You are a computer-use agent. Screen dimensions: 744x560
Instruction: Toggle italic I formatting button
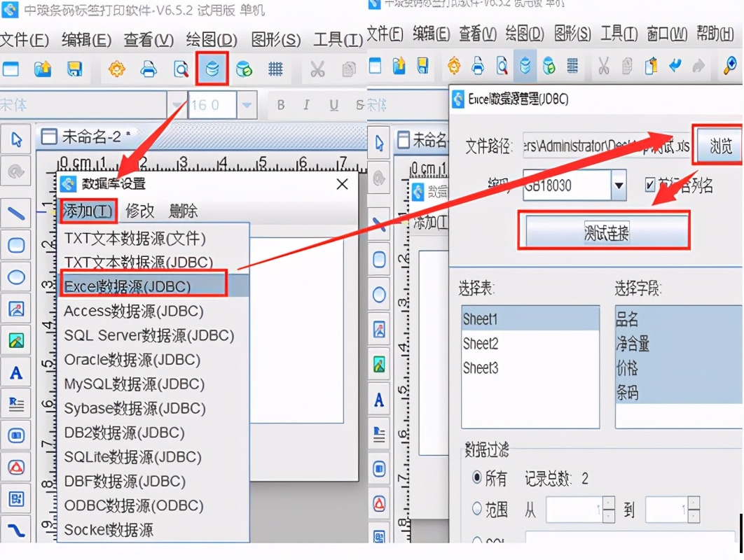[307, 105]
